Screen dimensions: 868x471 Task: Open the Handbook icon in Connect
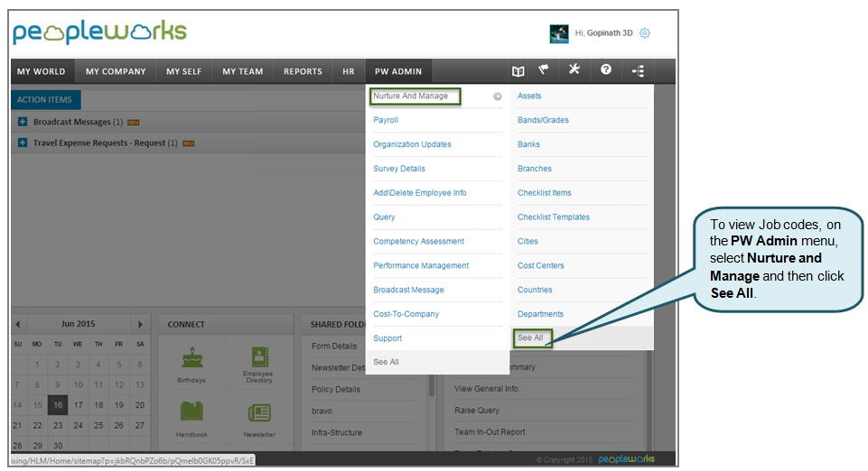[191, 411]
